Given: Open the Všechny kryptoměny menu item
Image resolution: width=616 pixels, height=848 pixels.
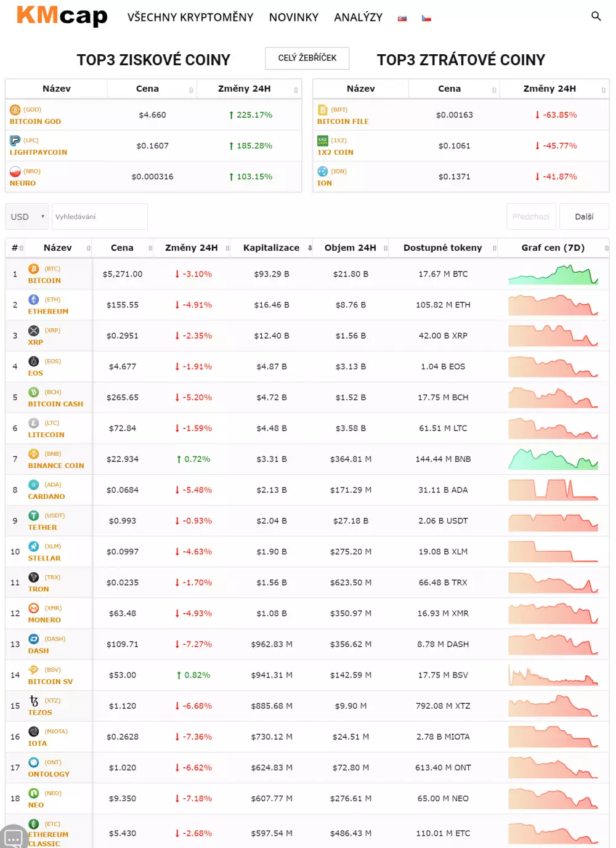Looking at the screenshot, I should coord(190,17).
